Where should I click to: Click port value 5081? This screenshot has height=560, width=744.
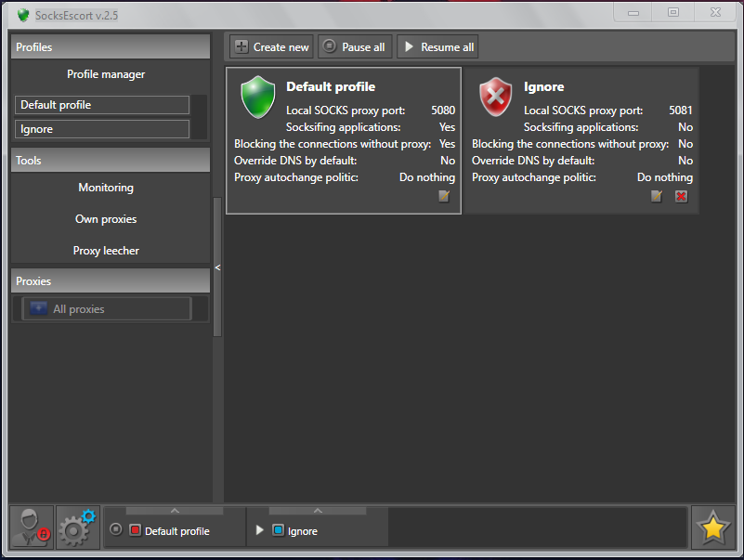pyautogui.click(x=681, y=111)
